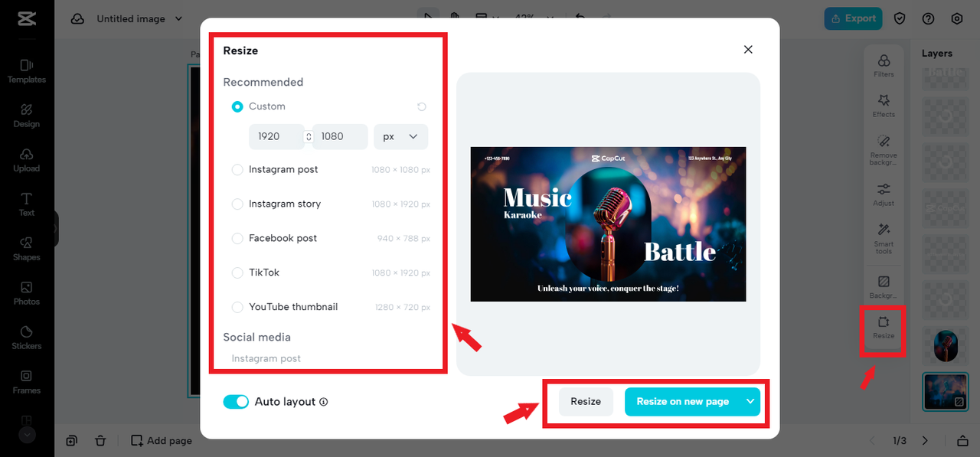
Task: Click the Resize tool in the right panel
Action: 884,328
